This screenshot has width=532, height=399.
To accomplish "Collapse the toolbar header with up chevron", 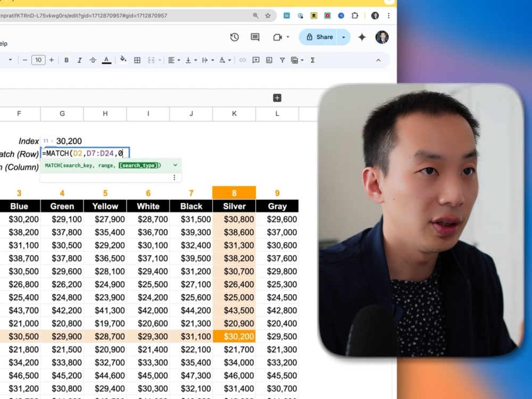I will (378, 60).
